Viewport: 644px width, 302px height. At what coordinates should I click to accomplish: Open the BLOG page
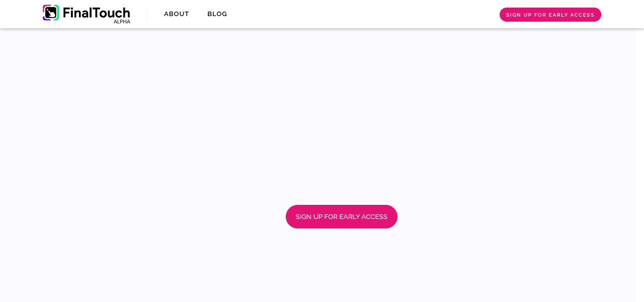point(217,14)
